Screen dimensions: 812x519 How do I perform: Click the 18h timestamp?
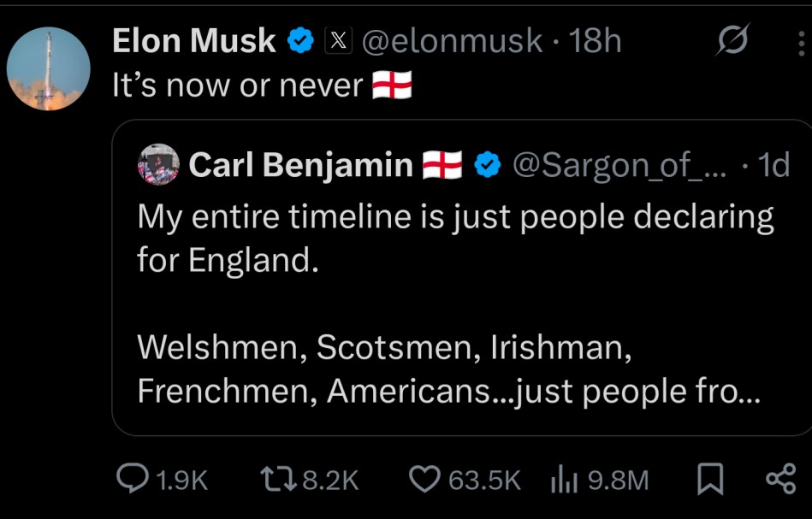coord(595,40)
